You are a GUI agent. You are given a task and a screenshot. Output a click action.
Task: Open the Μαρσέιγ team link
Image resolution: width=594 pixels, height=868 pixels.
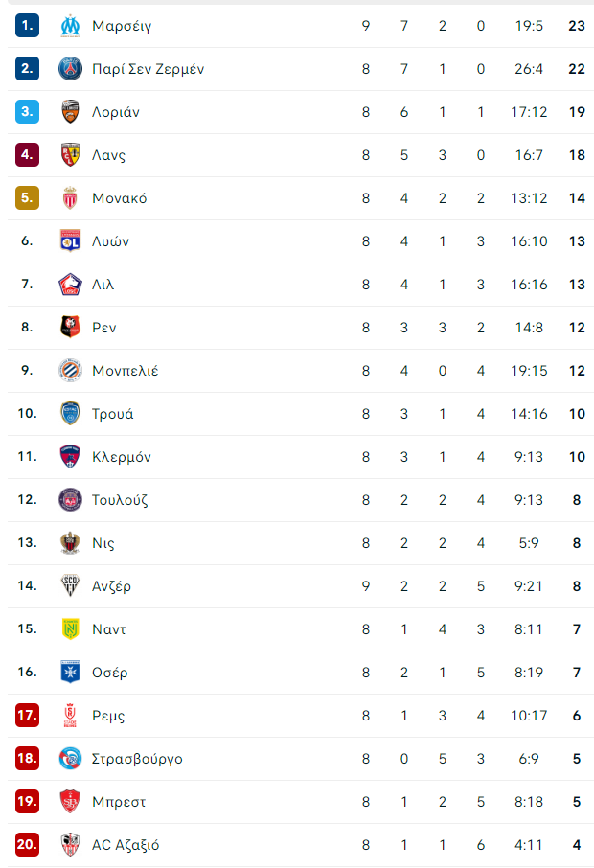tap(122, 25)
